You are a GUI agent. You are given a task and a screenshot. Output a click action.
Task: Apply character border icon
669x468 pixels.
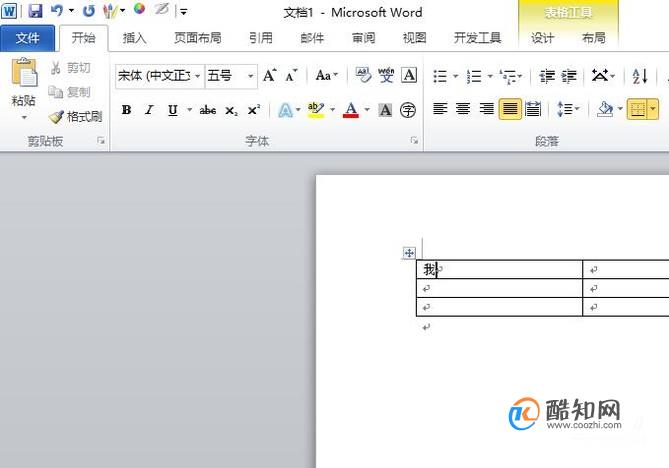(409, 76)
